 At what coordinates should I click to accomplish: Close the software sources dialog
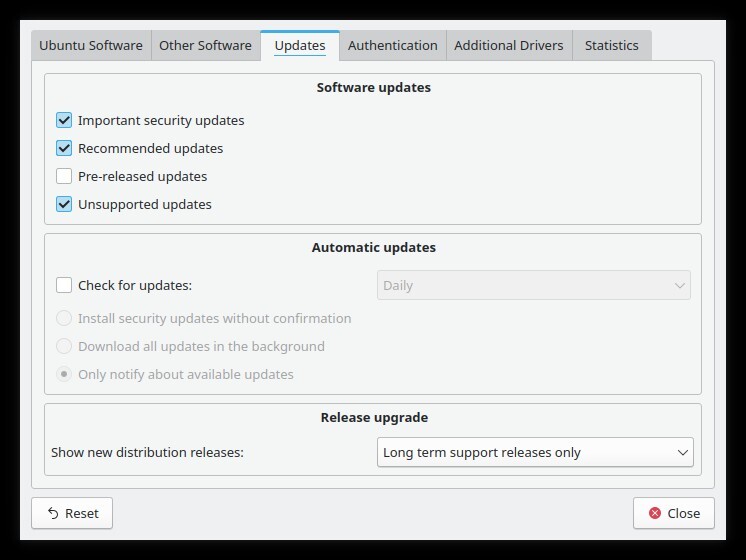pos(674,513)
